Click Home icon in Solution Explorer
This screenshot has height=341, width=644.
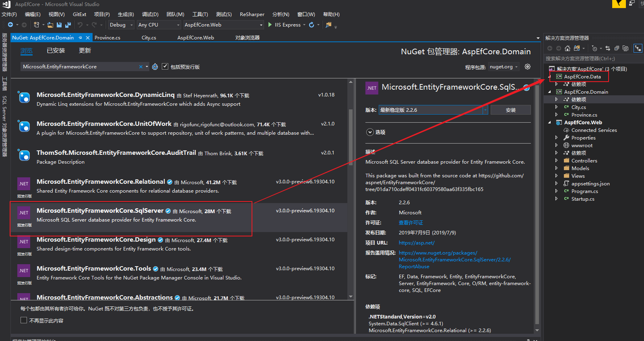coord(568,48)
